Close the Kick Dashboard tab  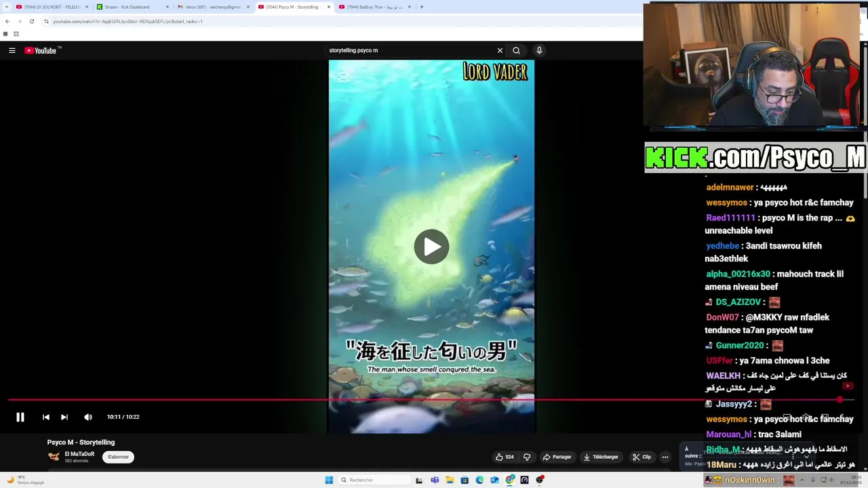[167, 7]
